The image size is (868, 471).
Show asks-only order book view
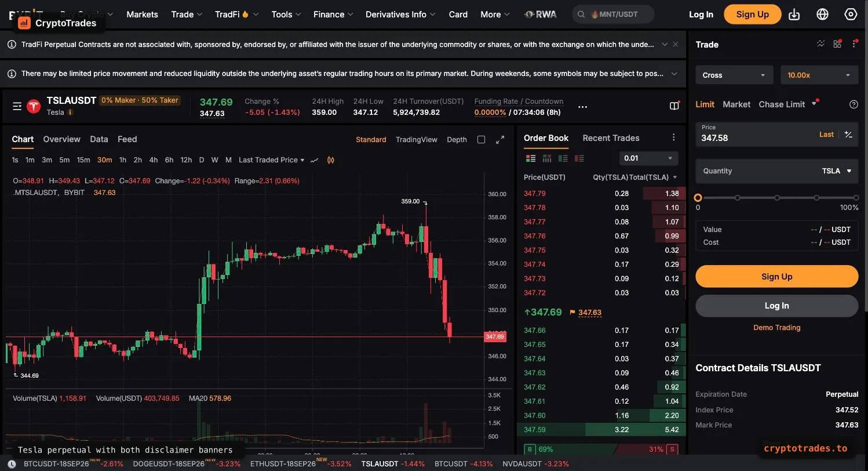click(x=579, y=158)
